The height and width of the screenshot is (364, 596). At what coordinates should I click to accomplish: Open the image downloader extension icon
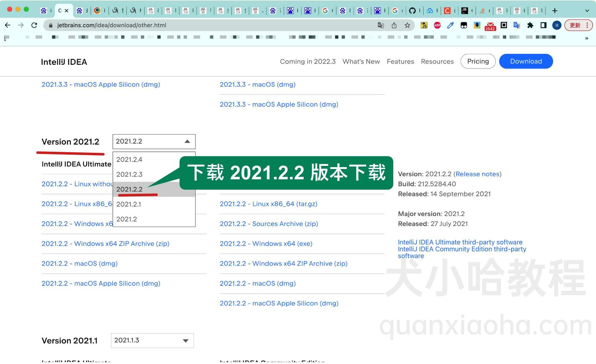tap(477, 25)
